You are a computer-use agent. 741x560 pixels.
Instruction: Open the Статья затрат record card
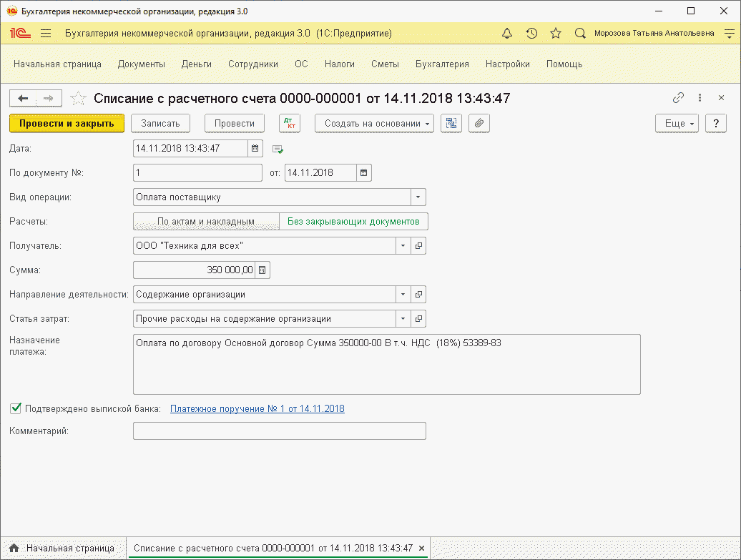(418, 319)
